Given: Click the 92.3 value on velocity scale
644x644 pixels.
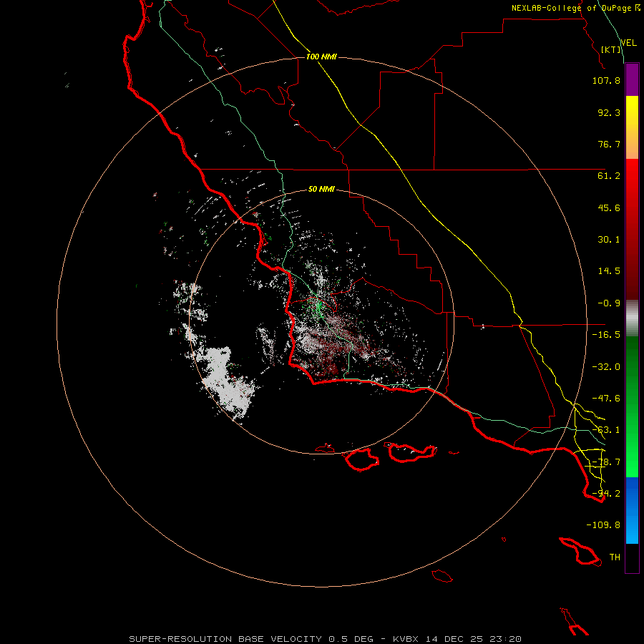Looking at the screenshot, I should (x=609, y=112).
